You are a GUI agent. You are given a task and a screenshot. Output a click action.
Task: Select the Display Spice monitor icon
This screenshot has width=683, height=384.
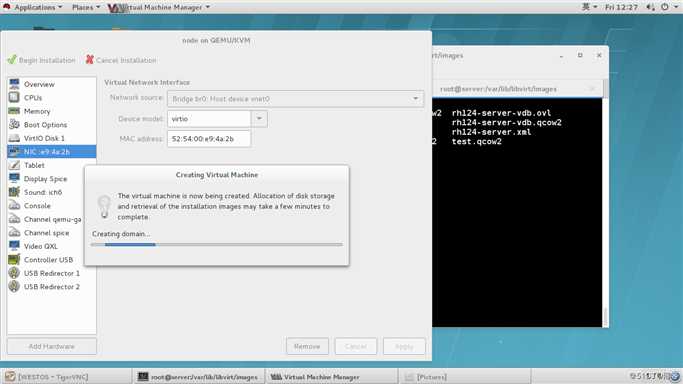click(x=14, y=179)
